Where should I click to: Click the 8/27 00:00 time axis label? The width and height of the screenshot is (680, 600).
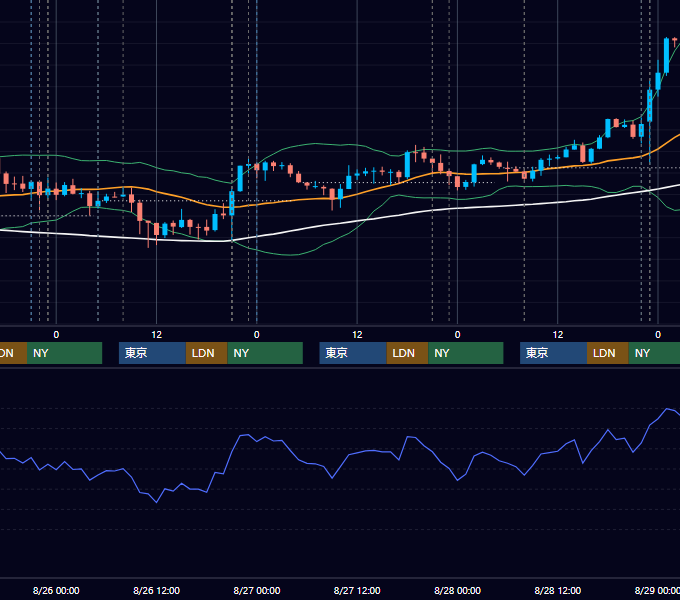(257, 590)
